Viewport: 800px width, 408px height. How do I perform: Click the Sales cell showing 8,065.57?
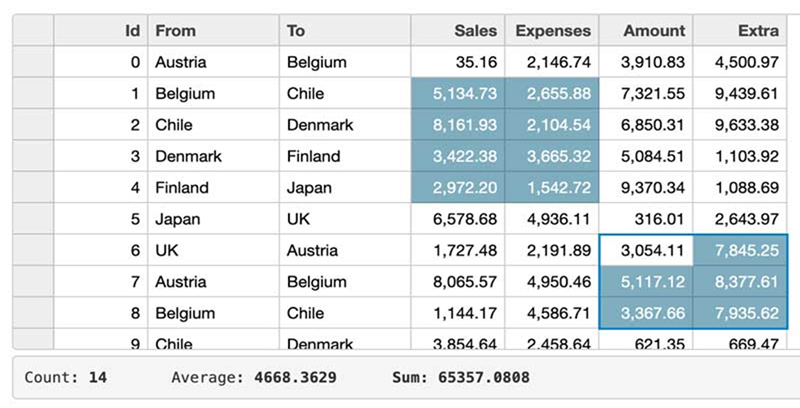458,282
